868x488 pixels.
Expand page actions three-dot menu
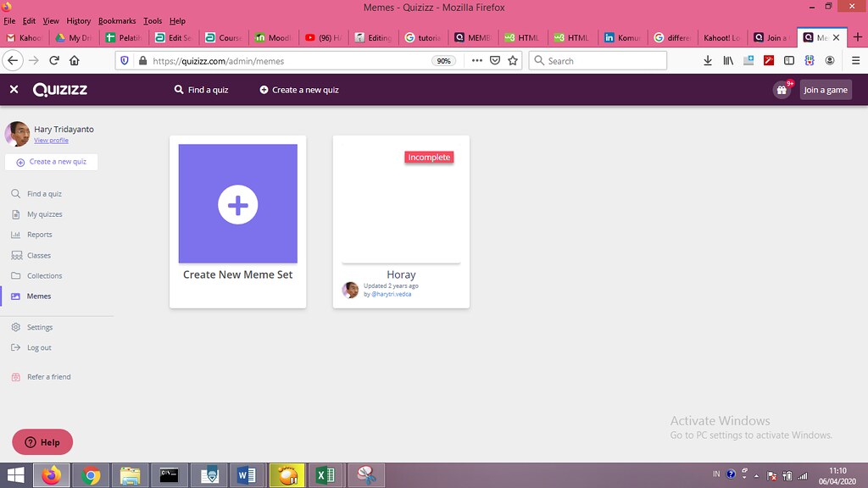[476, 61]
